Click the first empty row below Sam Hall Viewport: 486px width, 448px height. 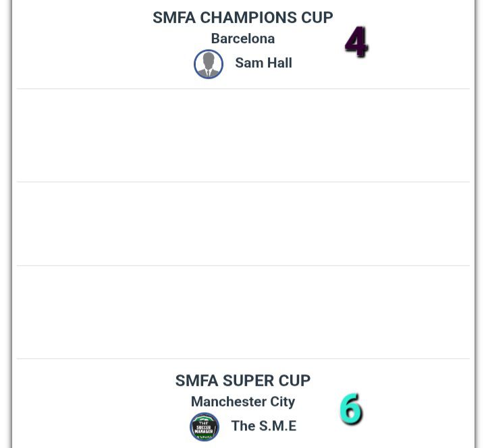coord(243,135)
